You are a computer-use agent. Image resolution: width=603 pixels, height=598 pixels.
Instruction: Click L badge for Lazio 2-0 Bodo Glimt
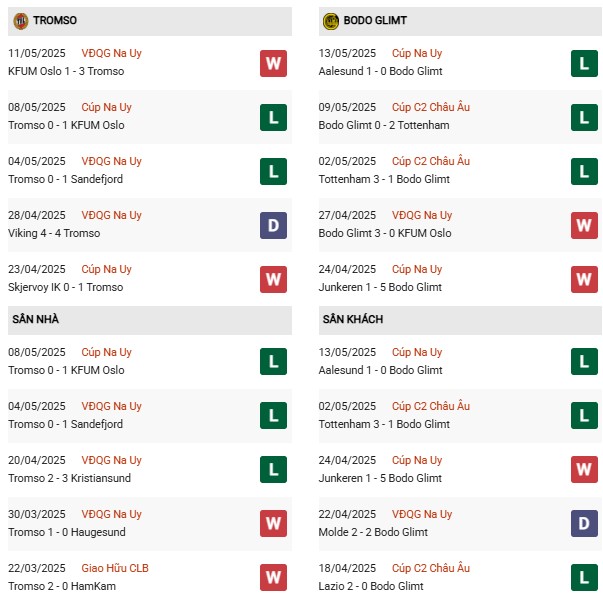coord(584,577)
